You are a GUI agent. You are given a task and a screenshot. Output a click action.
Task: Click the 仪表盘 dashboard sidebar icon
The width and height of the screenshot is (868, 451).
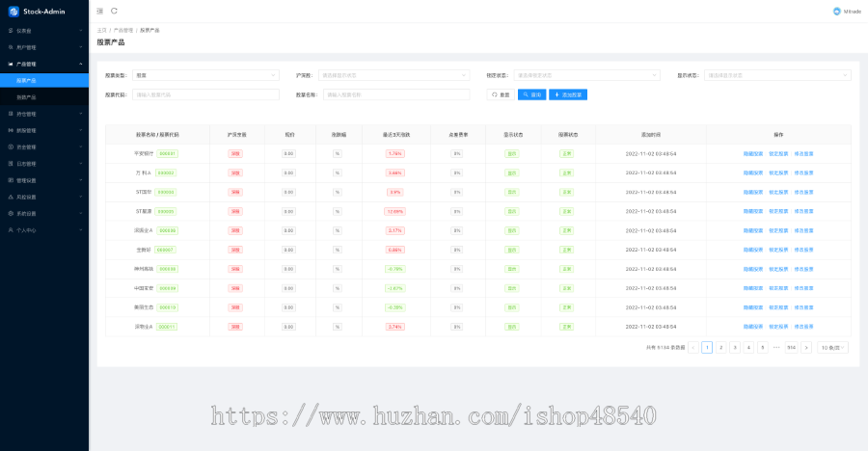click(11, 31)
